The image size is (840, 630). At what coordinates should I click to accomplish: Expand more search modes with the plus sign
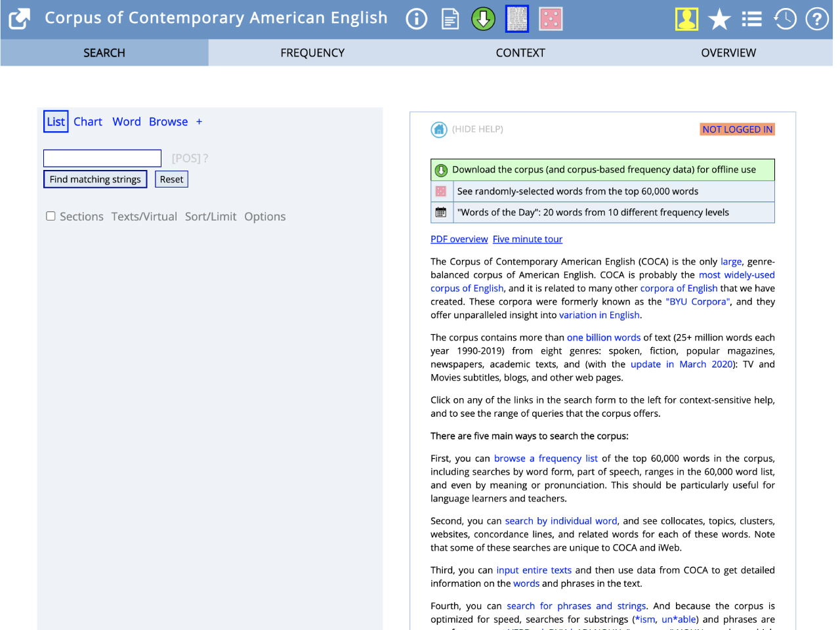[199, 121]
